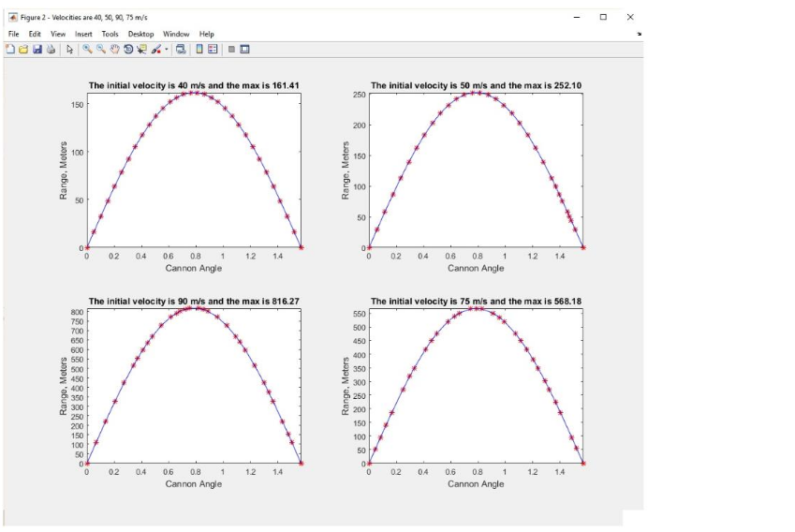Click y-axis tick 150 on 40 m/s plot
This screenshot has width=795, height=532.
pos(77,105)
